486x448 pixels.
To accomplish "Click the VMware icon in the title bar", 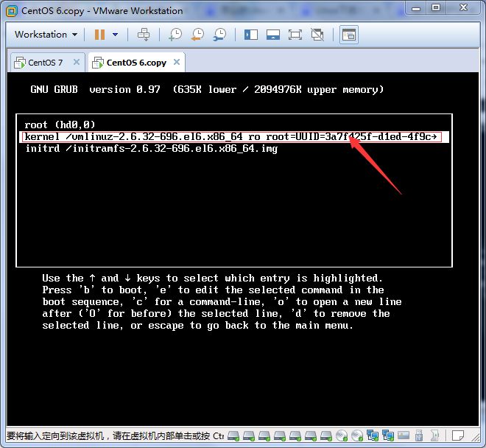I will pyautogui.click(x=12, y=11).
